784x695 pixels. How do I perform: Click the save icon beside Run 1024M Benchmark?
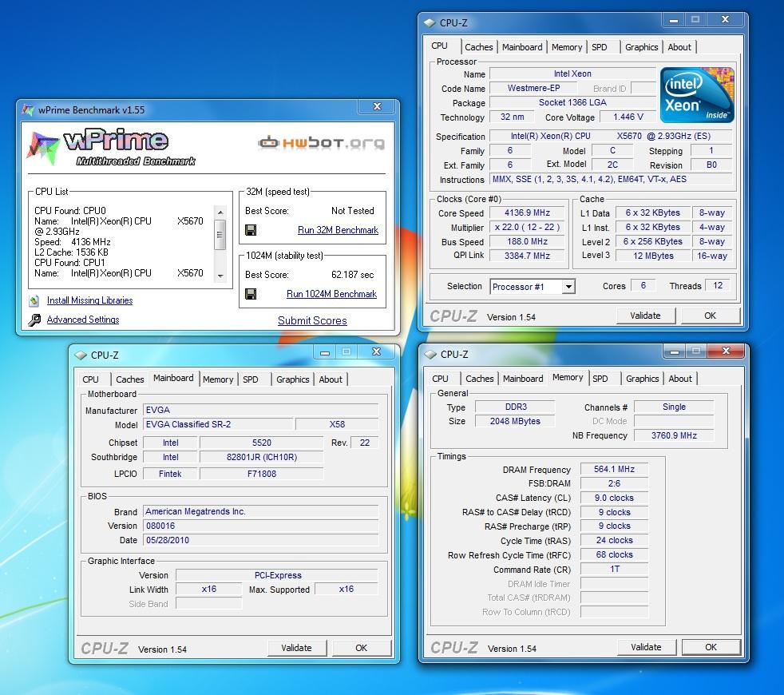(251, 294)
